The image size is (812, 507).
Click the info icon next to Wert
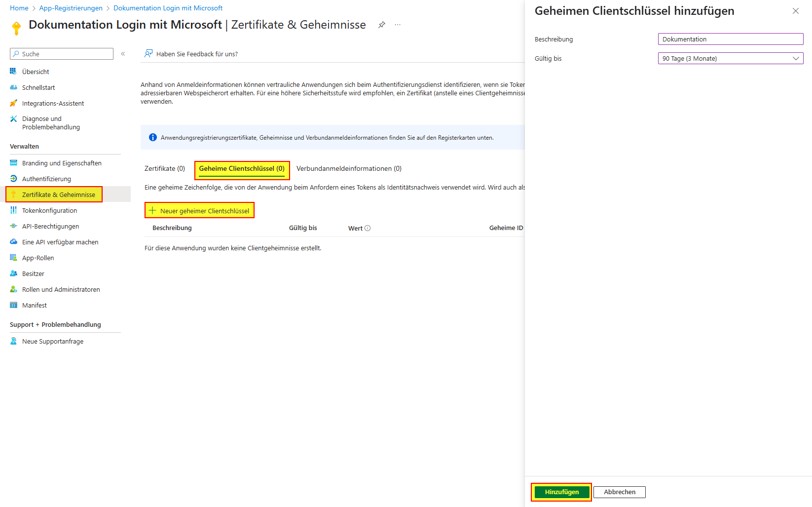click(x=368, y=228)
